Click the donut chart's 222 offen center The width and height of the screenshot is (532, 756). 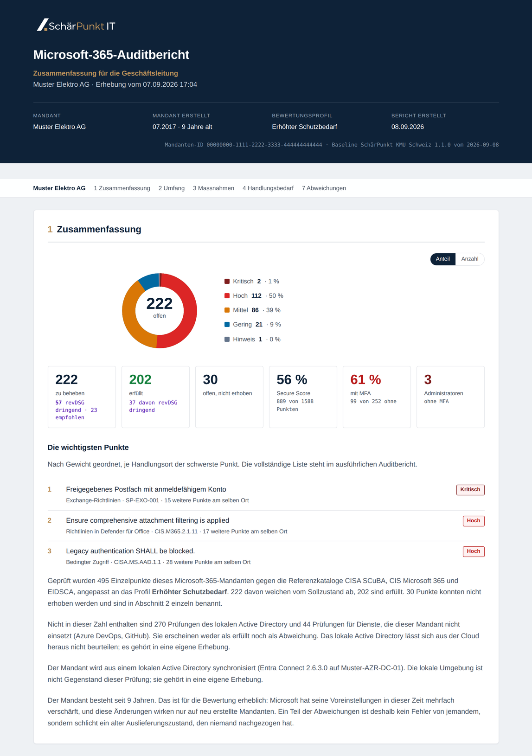160,307
